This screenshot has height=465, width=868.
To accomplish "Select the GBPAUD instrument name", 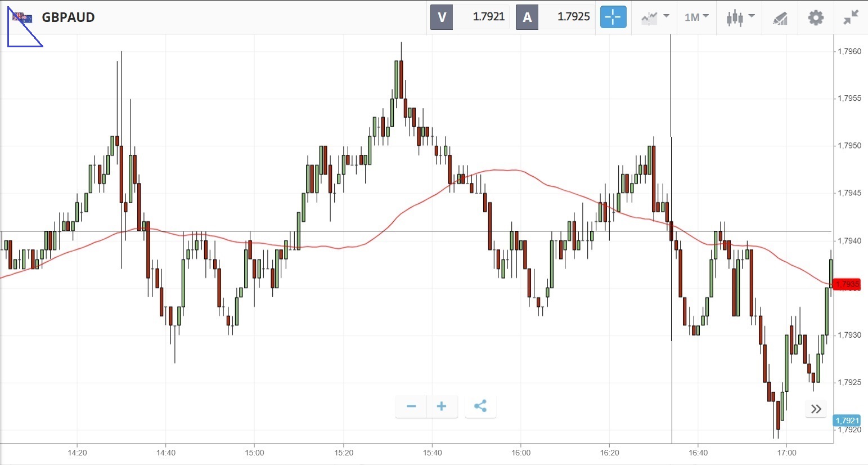I will (x=68, y=17).
